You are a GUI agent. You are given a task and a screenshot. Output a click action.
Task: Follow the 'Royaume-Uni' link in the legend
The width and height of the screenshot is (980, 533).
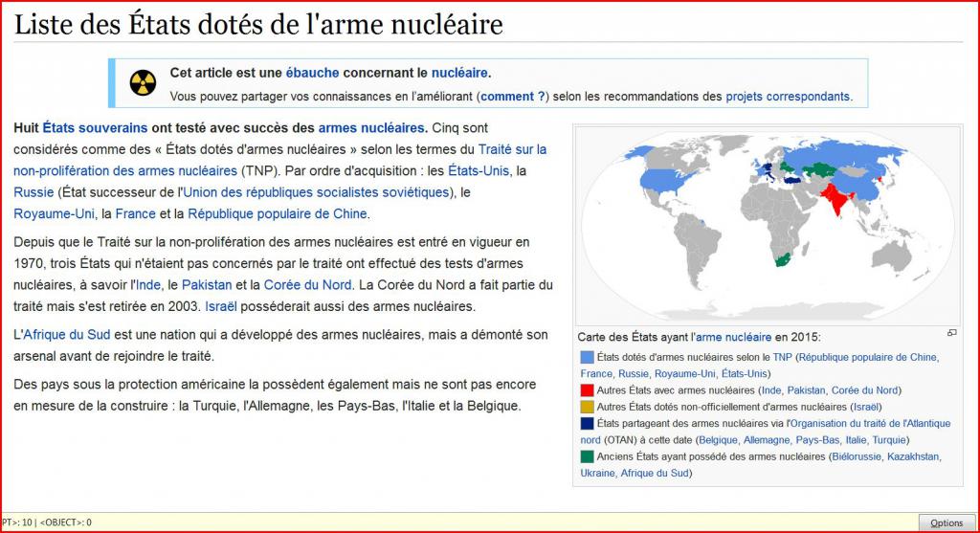(x=685, y=373)
